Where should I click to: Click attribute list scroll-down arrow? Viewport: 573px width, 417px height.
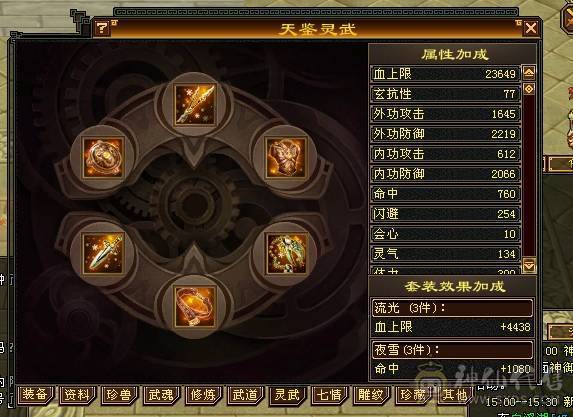[x=529, y=265]
